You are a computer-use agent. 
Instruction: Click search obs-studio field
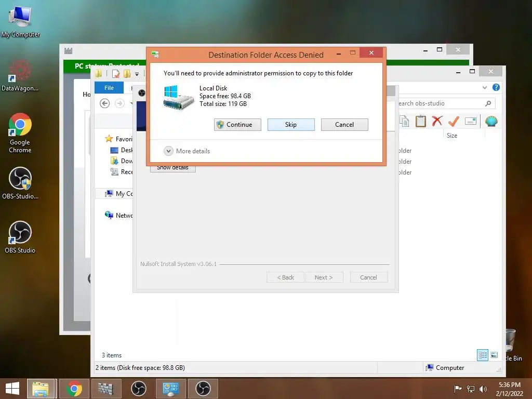(x=441, y=103)
